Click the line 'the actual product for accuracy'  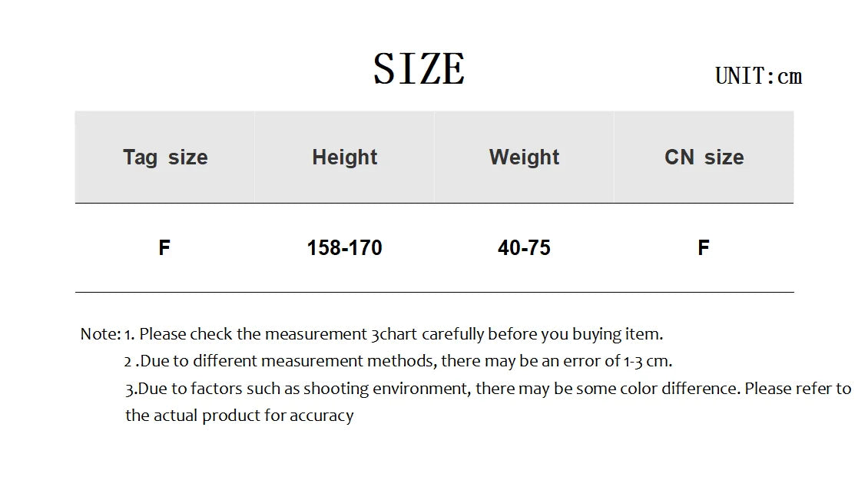[239, 416]
